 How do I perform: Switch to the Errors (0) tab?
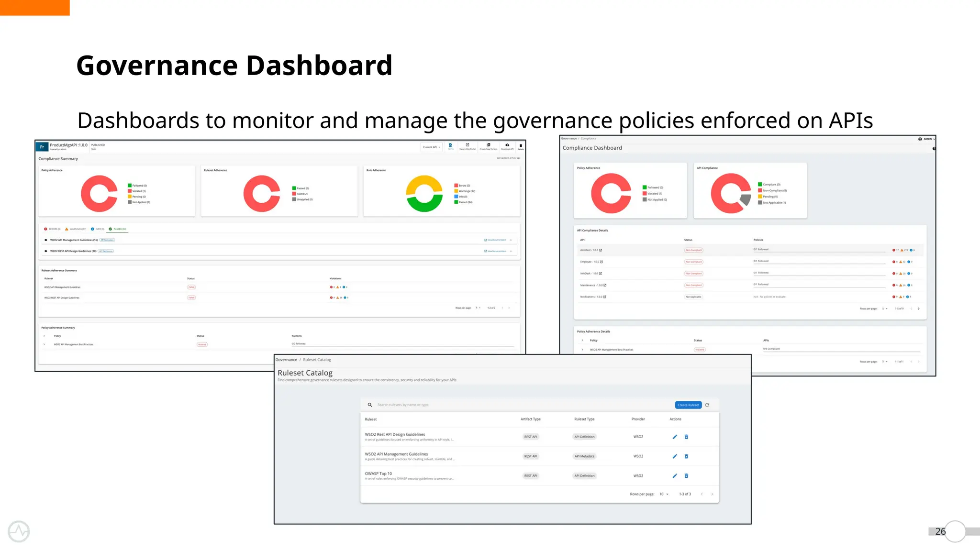tap(52, 229)
